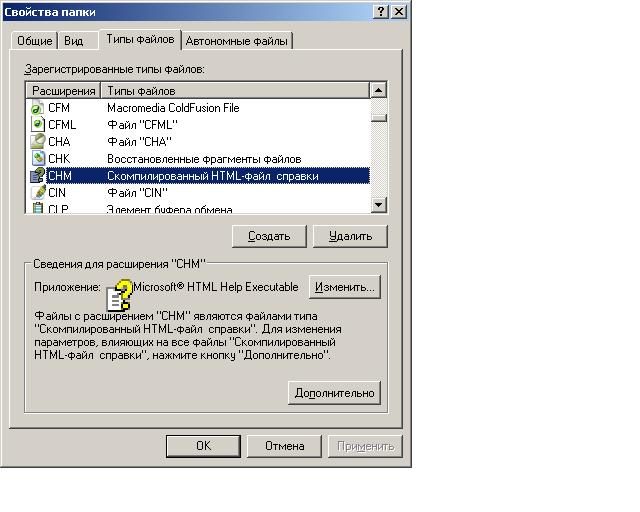This screenshot has width=640, height=512.
Task: Switch to the Автономные файлы tab
Action: pos(237,41)
